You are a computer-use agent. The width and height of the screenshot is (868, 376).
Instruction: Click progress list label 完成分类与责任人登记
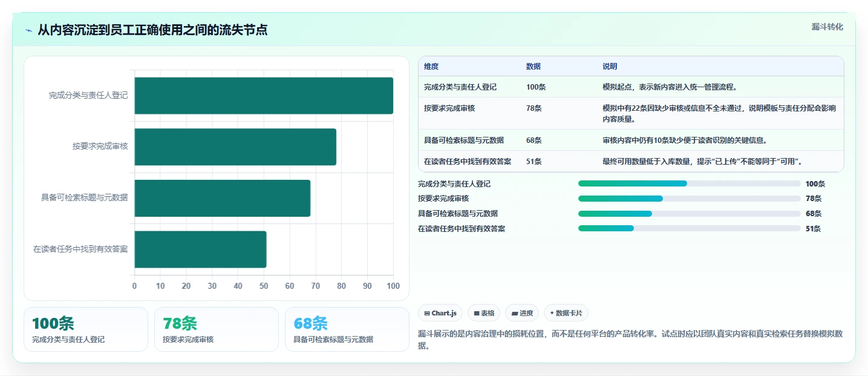click(454, 184)
